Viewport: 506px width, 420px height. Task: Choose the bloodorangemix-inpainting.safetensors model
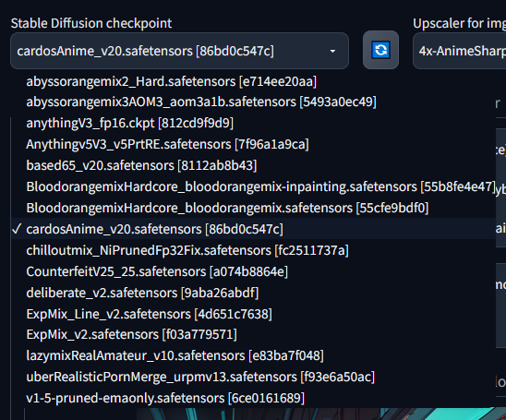[253, 186]
